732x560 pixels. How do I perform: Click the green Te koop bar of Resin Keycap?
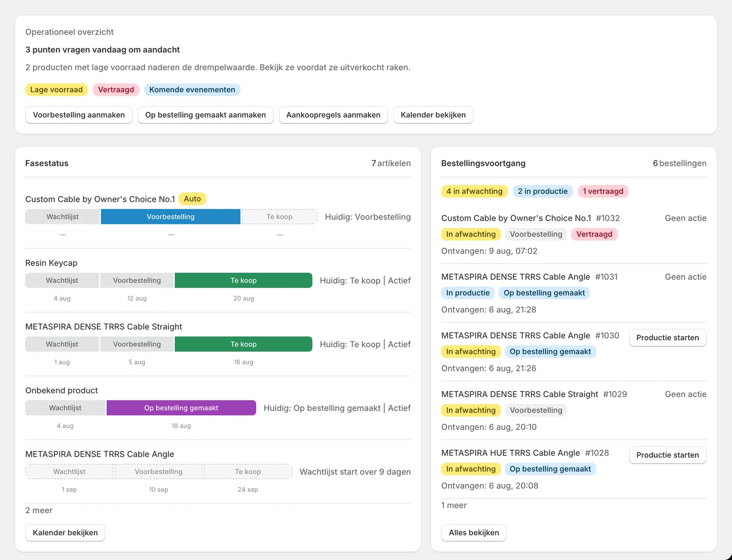point(244,280)
